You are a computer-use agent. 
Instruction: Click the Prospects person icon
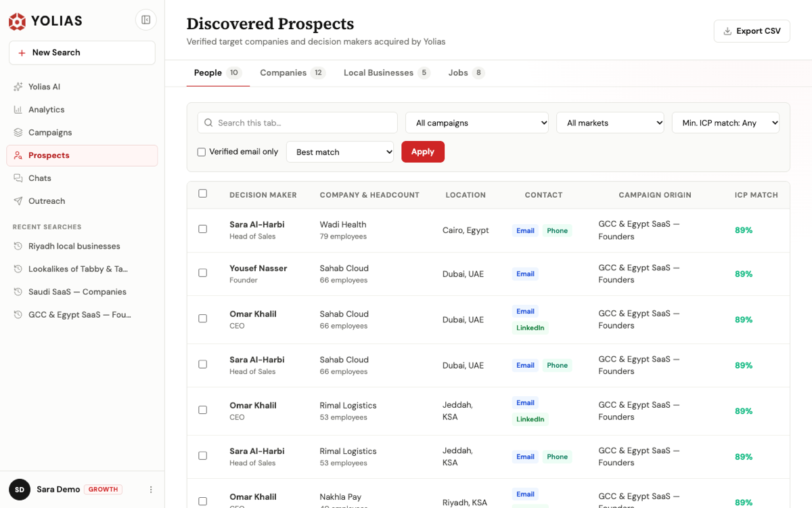[18, 156]
